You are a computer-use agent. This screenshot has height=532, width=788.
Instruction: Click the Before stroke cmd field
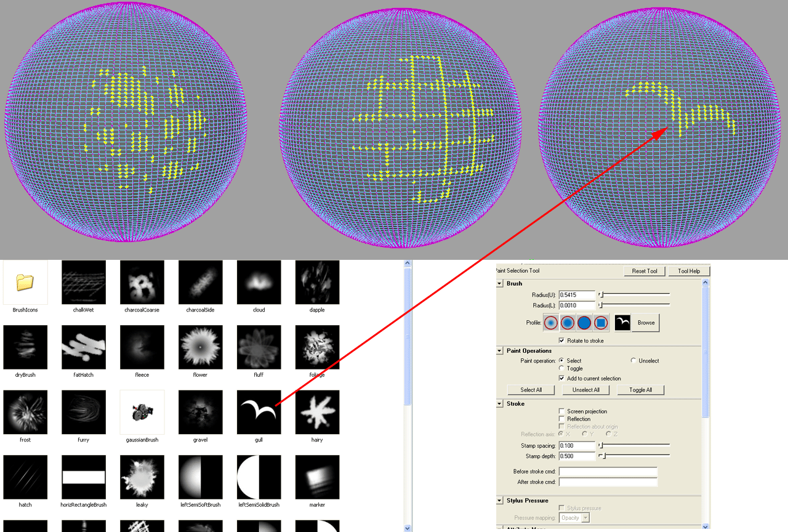point(608,472)
